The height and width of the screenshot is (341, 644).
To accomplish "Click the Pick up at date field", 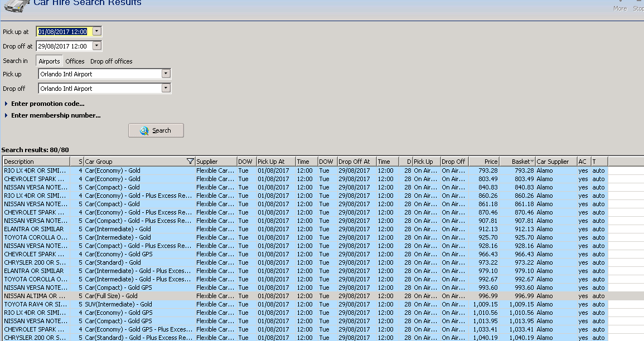I will 65,32.
